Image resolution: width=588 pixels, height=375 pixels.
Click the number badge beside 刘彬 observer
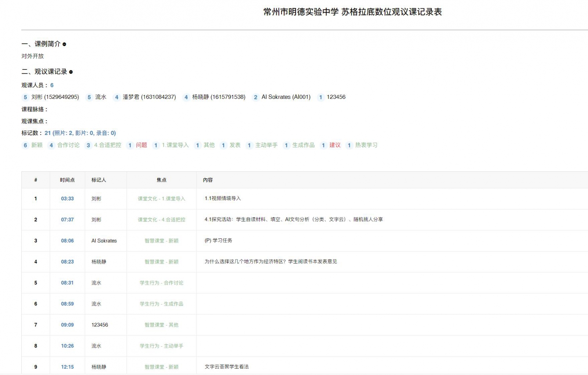click(x=25, y=97)
